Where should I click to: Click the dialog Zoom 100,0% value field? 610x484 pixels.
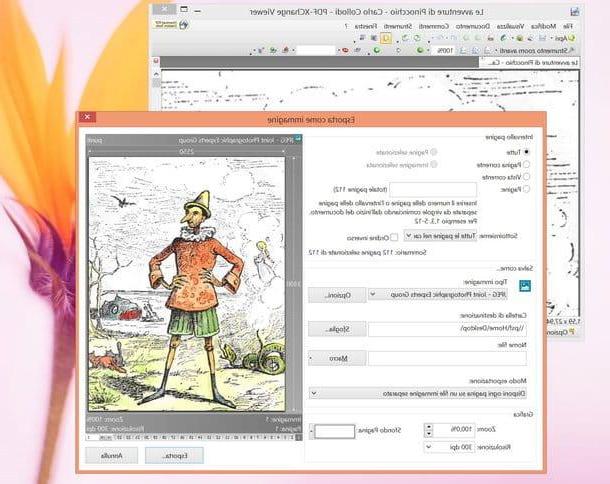tap(454, 430)
